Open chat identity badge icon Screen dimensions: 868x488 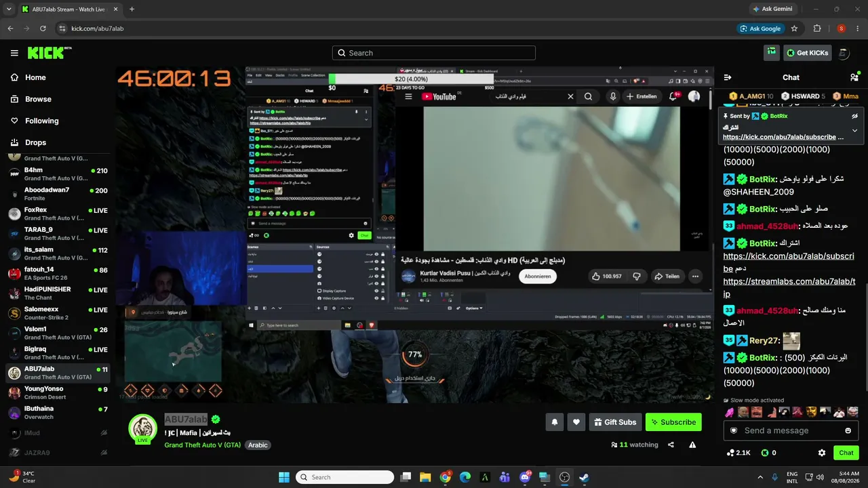coord(733,430)
